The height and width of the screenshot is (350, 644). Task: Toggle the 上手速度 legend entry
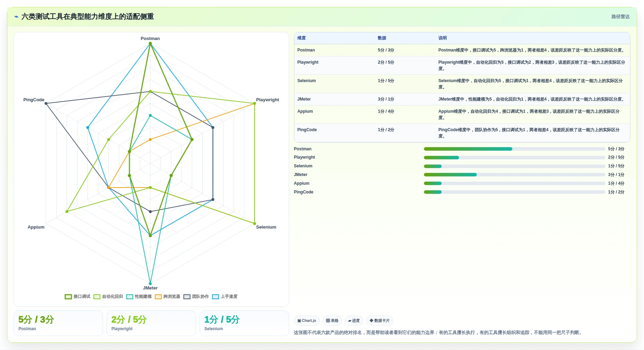225,297
